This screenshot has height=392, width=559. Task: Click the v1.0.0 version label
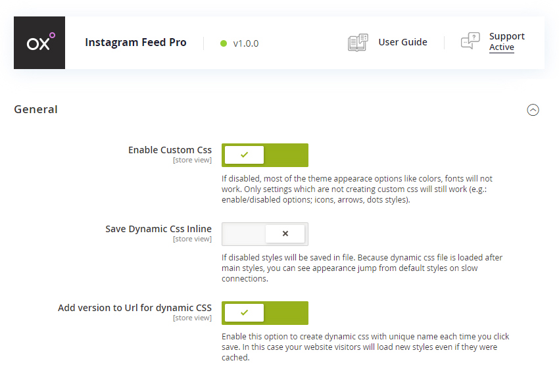[x=246, y=43]
